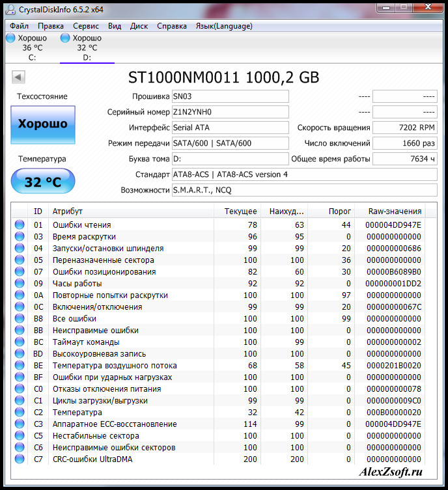Click status orb for Температура C2 row
This screenshot has height=490, width=448.
point(20,412)
